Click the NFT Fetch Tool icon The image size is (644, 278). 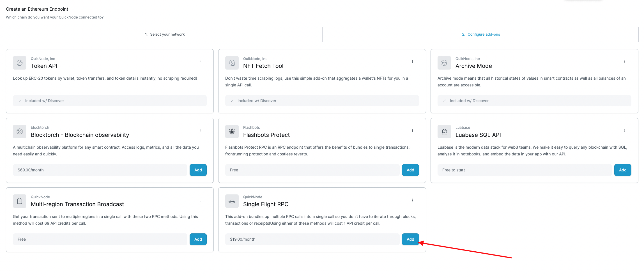click(232, 63)
